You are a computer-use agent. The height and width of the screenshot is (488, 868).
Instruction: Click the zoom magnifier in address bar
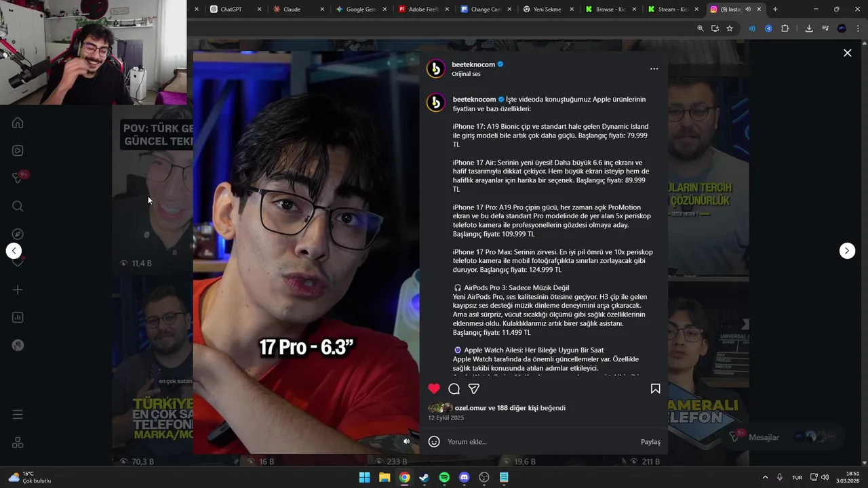pyautogui.click(x=701, y=28)
